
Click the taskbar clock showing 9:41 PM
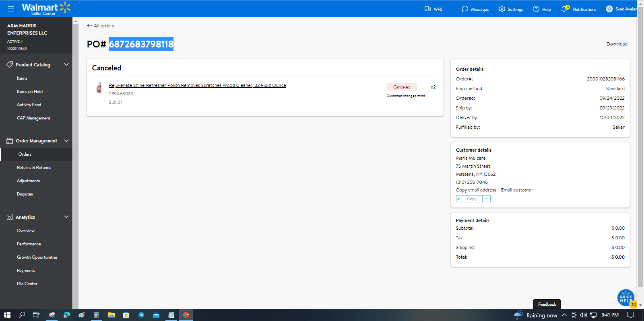[610, 315]
